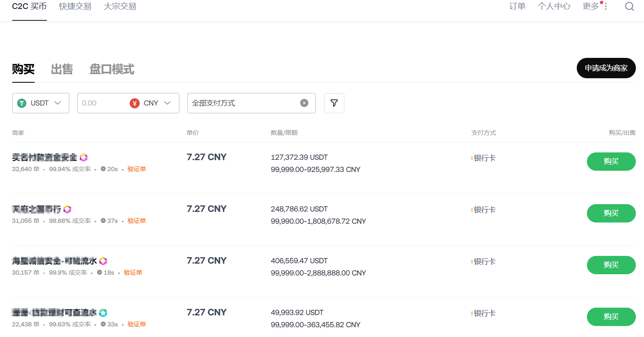This screenshot has height=337, width=644.
Task: Click the green USDT coin icon
Action: point(22,104)
